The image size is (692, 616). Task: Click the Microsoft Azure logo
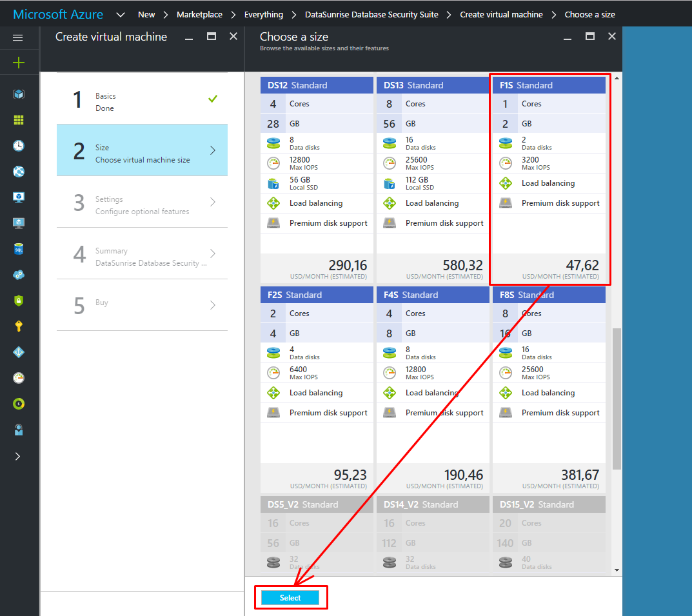pos(58,14)
